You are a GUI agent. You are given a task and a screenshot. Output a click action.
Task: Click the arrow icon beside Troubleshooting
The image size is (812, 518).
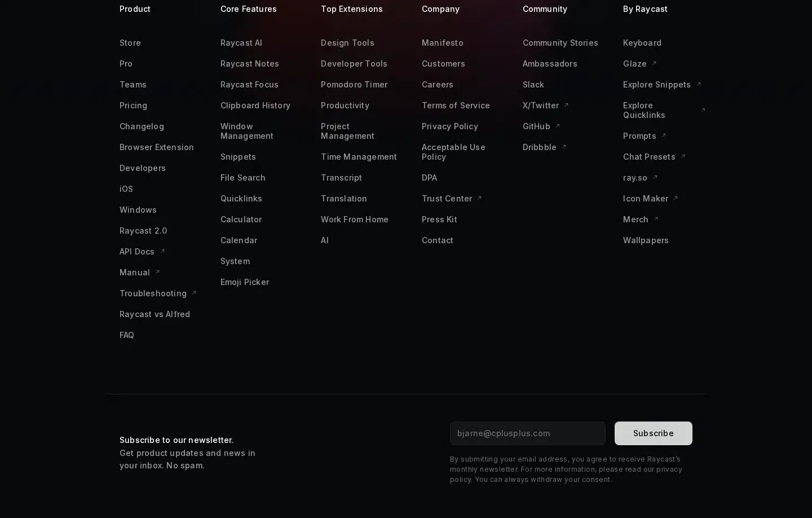194,293
